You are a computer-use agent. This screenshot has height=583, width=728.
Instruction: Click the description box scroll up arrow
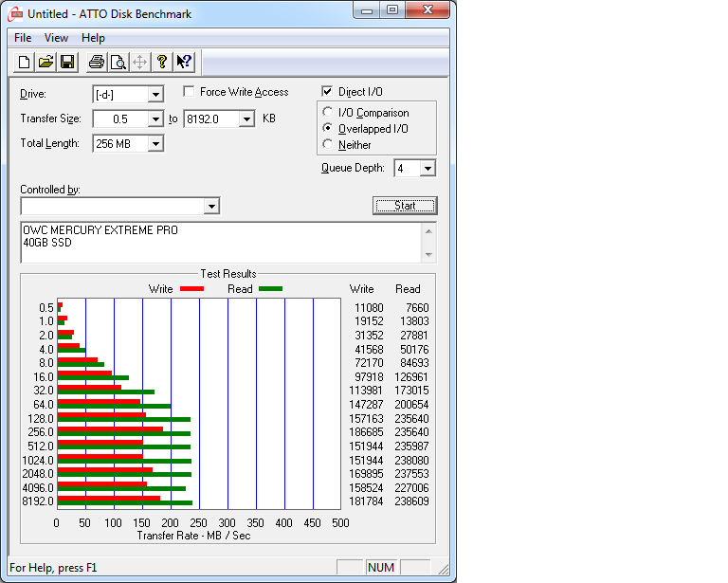click(428, 231)
